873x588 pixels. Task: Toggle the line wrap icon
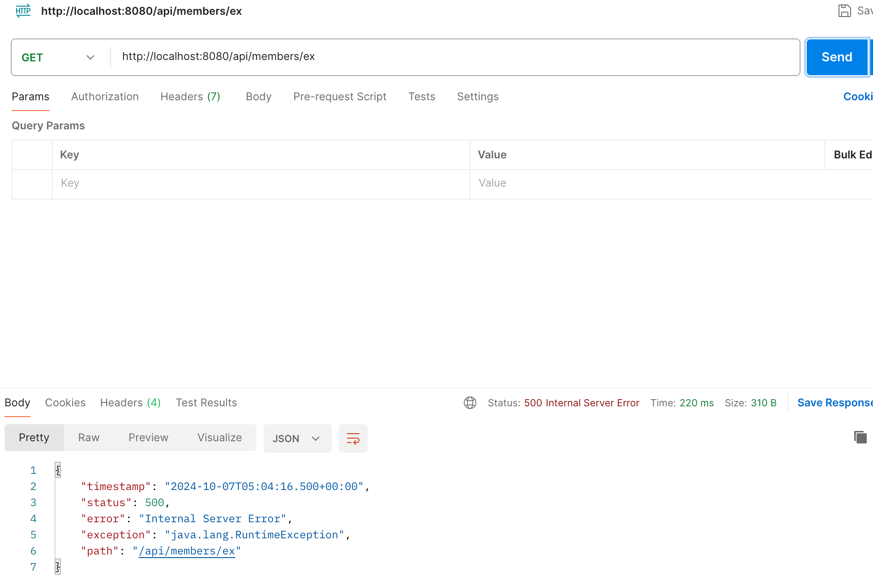(353, 439)
